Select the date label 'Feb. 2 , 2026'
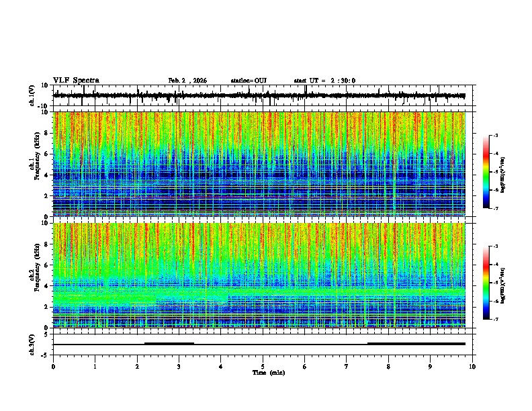532x411 pixels. (x=187, y=81)
